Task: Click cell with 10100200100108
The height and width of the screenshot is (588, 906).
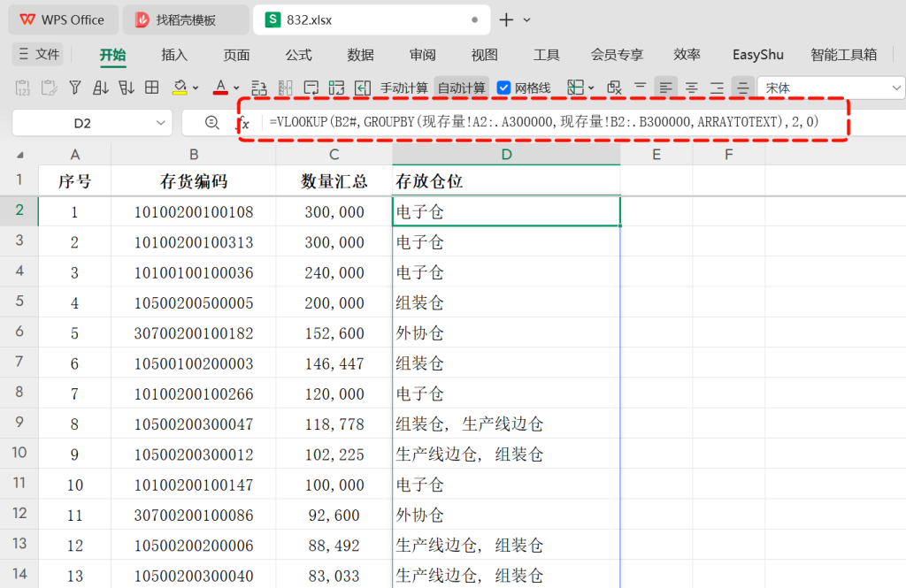Action: click(x=194, y=212)
